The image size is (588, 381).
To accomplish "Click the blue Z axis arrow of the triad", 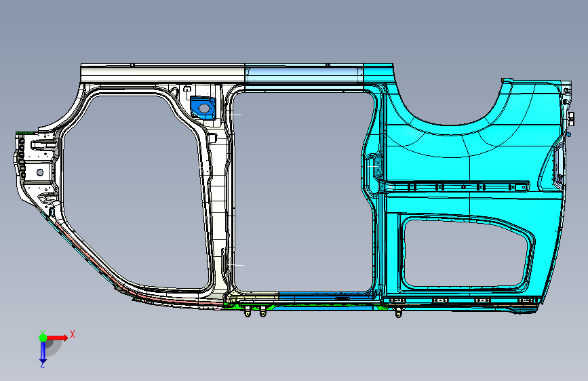I will [43, 353].
